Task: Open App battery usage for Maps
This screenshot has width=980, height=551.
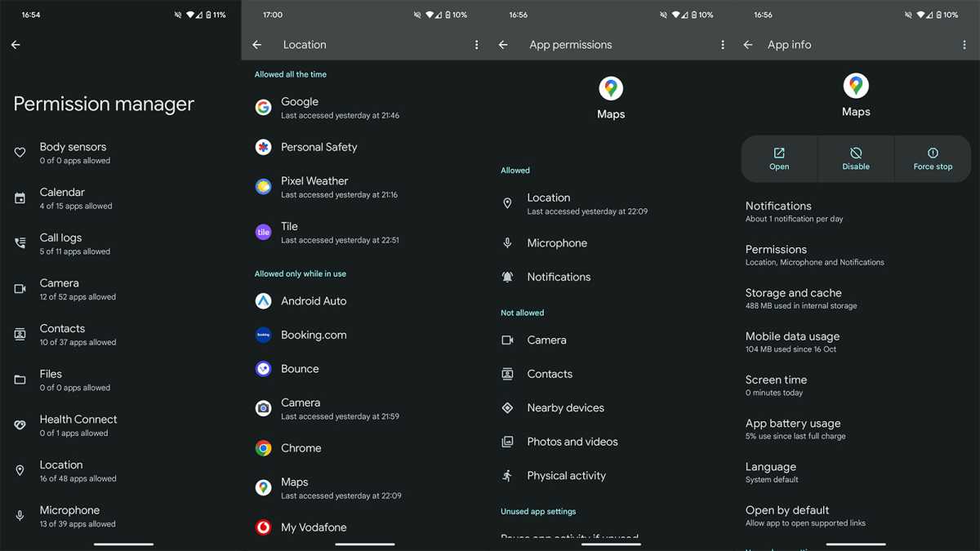Action: click(856, 429)
